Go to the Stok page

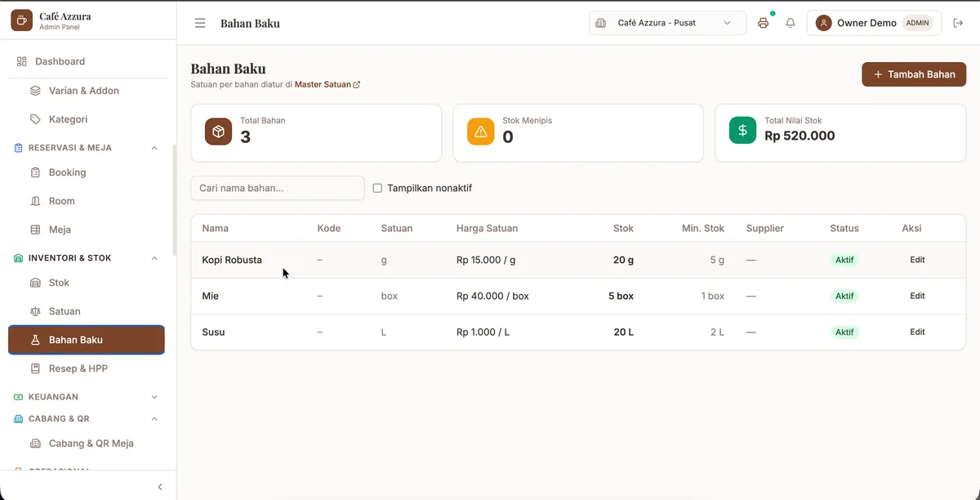[x=87, y=283]
